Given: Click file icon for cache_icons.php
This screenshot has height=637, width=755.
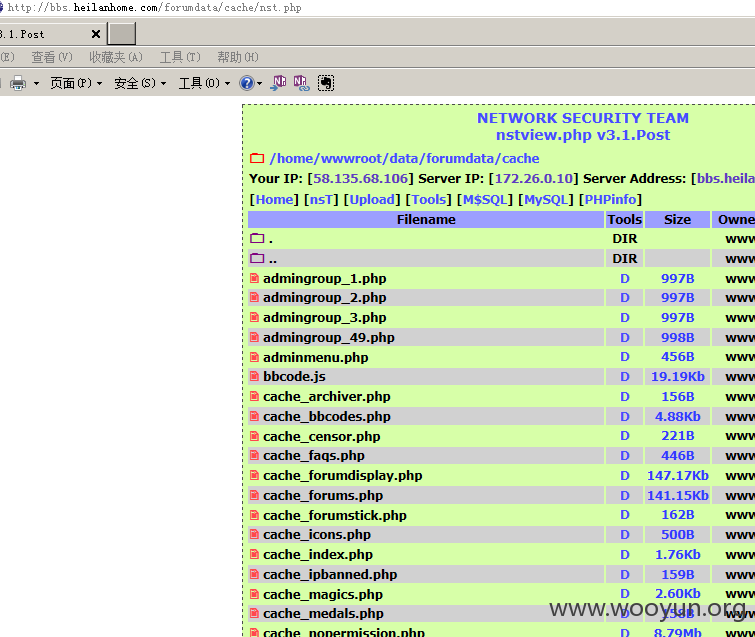Looking at the screenshot, I should (x=254, y=534).
